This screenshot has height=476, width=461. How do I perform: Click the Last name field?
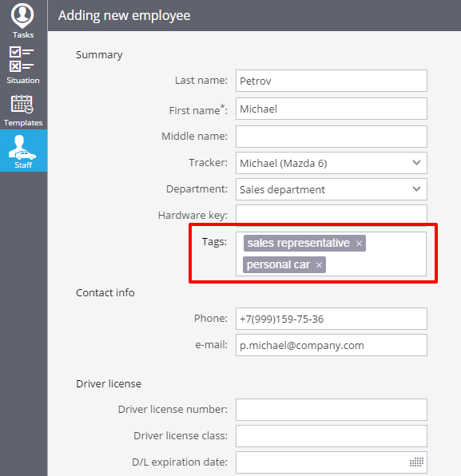(332, 81)
